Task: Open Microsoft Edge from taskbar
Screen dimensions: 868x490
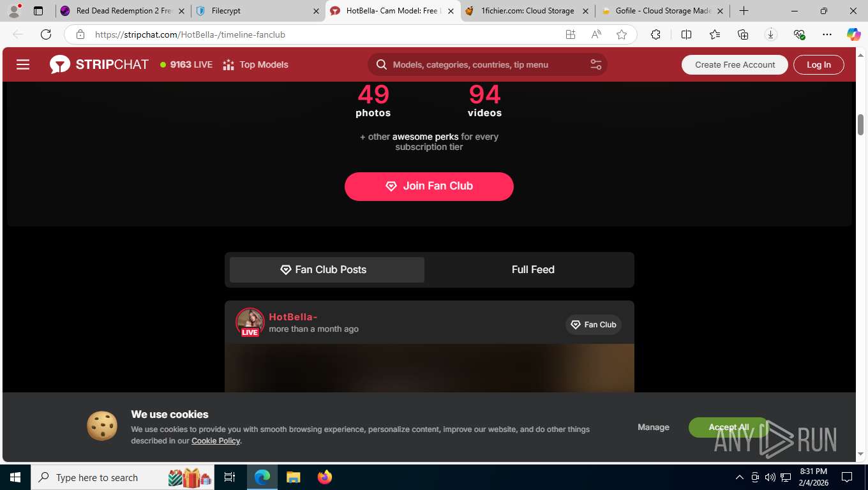Action: [262, 477]
